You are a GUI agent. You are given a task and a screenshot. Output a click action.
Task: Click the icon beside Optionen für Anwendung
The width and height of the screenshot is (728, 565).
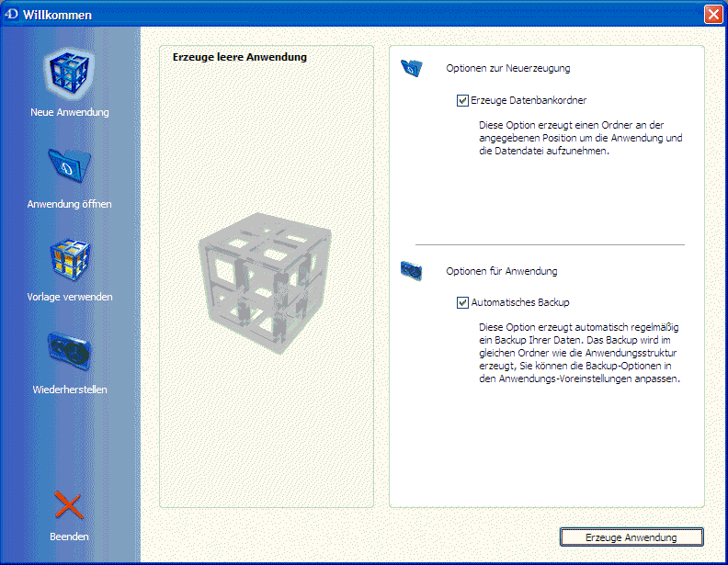click(x=411, y=271)
